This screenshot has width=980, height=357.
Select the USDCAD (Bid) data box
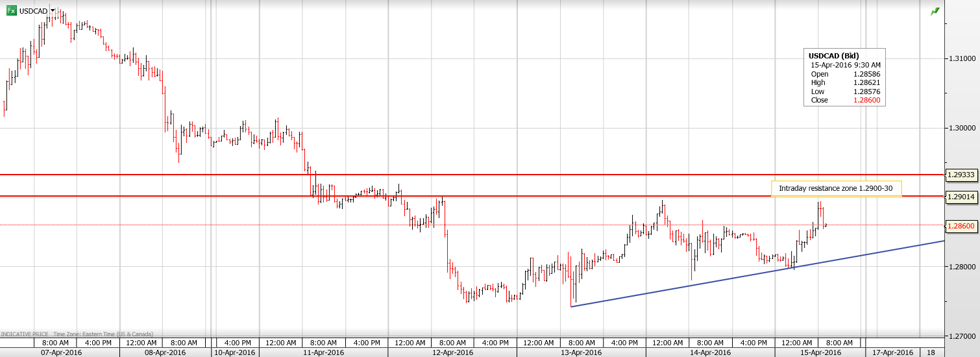[844, 78]
